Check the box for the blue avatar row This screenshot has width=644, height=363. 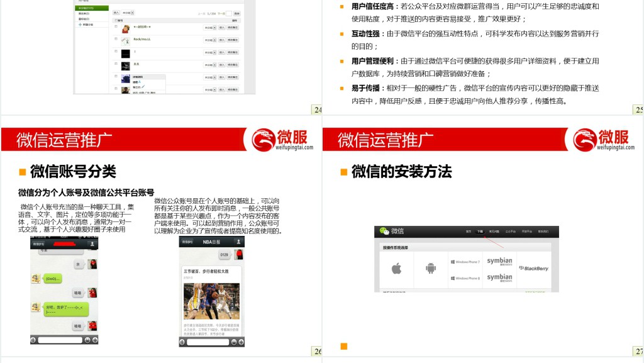click(x=116, y=76)
